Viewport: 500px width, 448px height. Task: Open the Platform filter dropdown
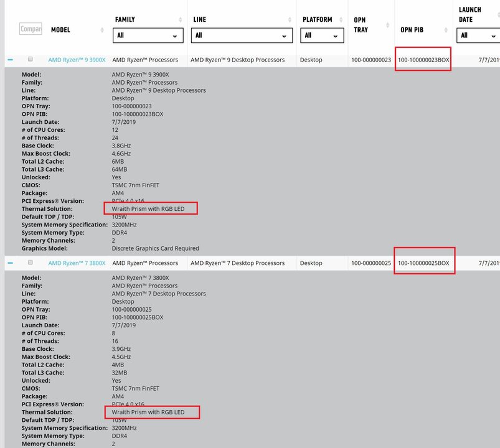pos(322,35)
